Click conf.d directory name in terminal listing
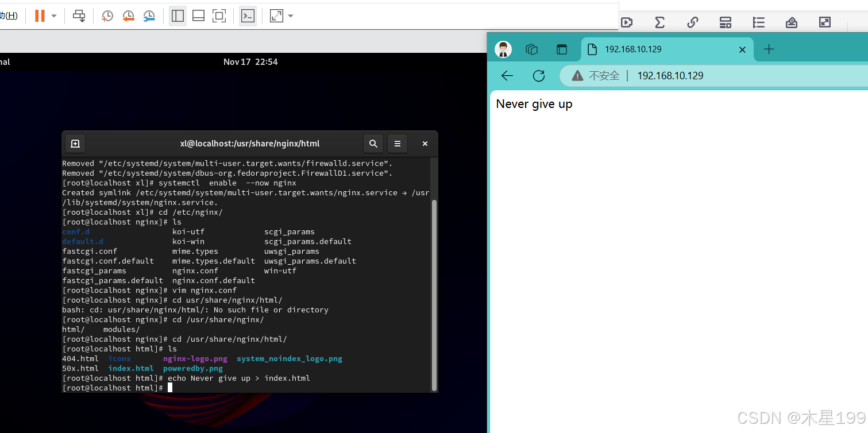Screen dimensions: 868x433 point(76,232)
